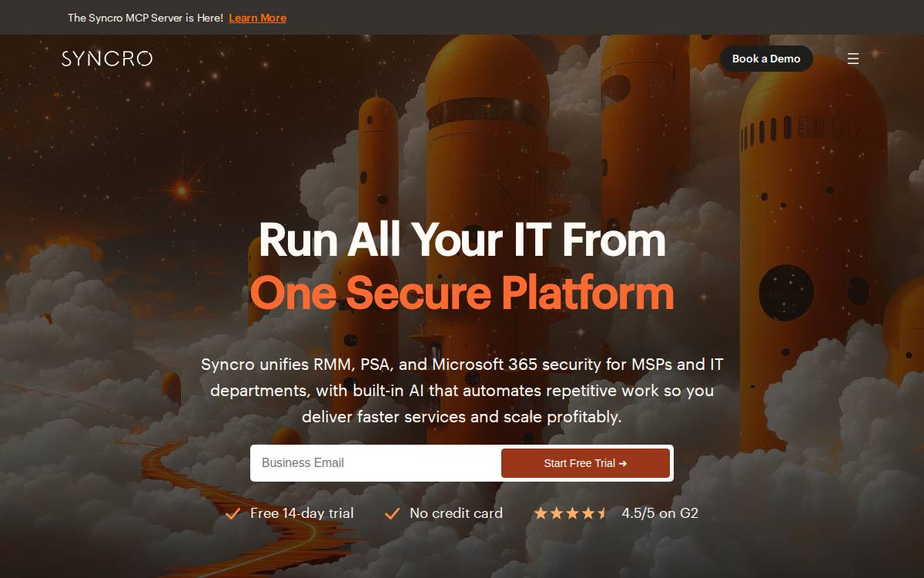Follow the Learn More link
This screenshot has width=924, height=578.
[257, 18]
